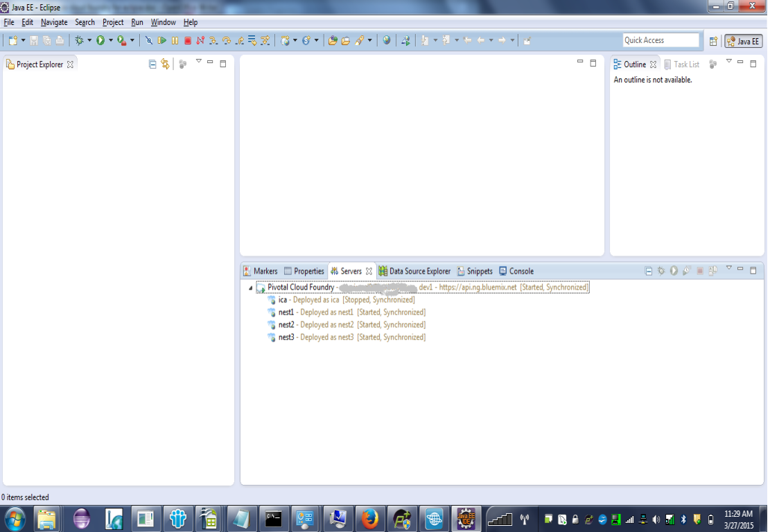Open the Navigate menu
This screenshot has width=770, height=532.
53,21
